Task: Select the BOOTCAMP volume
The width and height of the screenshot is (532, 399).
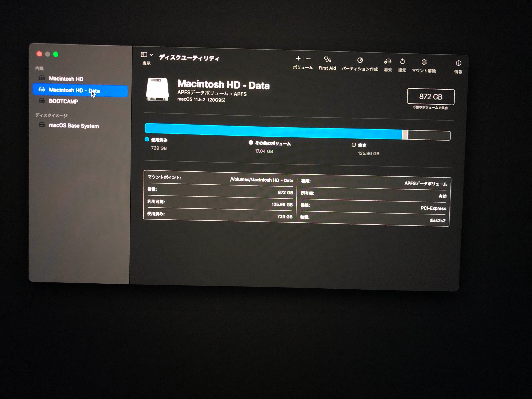Action: click(63, 101)
